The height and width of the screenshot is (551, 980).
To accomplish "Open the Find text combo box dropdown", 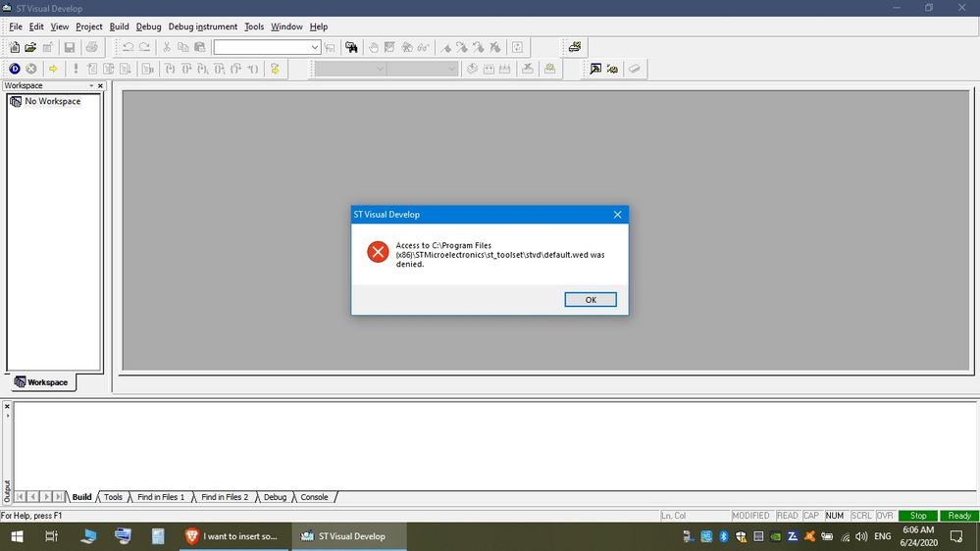I will point(314,47).
